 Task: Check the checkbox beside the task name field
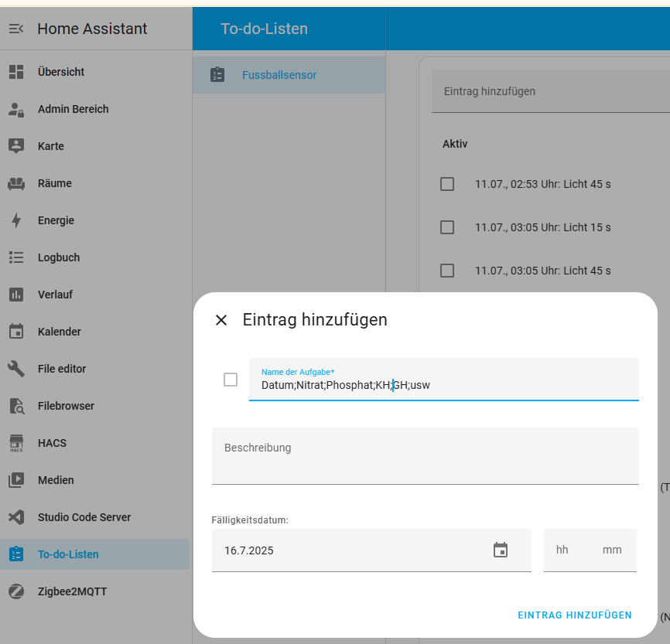231,380
